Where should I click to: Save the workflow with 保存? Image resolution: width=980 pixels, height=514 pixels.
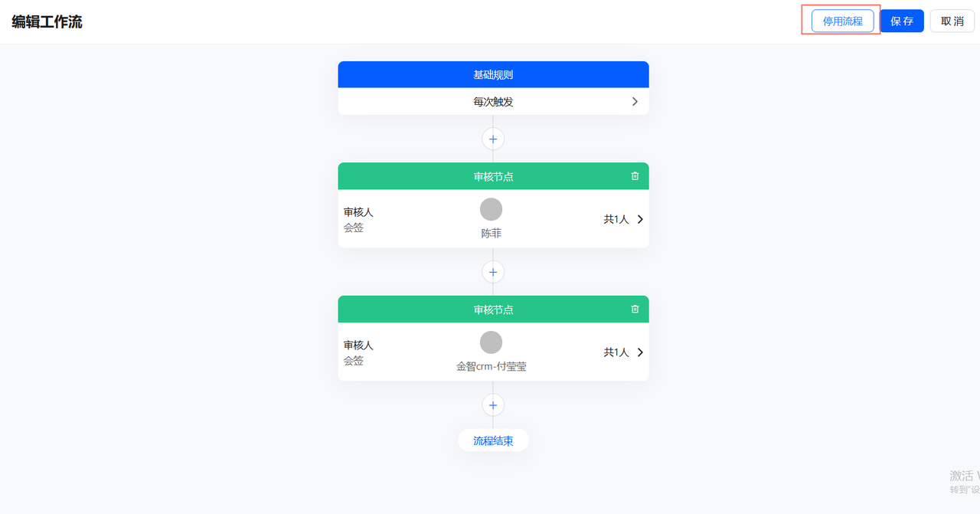pos(902,21)
